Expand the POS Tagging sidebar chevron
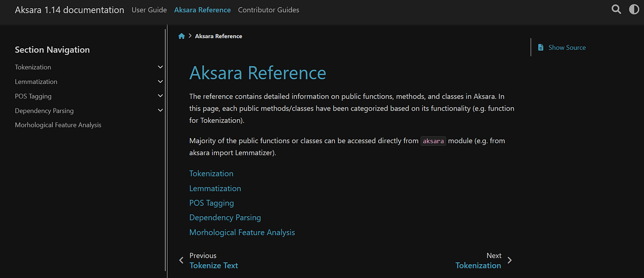Image resolution: width=644 pixels, height=278 pixels. click(160, 96)
